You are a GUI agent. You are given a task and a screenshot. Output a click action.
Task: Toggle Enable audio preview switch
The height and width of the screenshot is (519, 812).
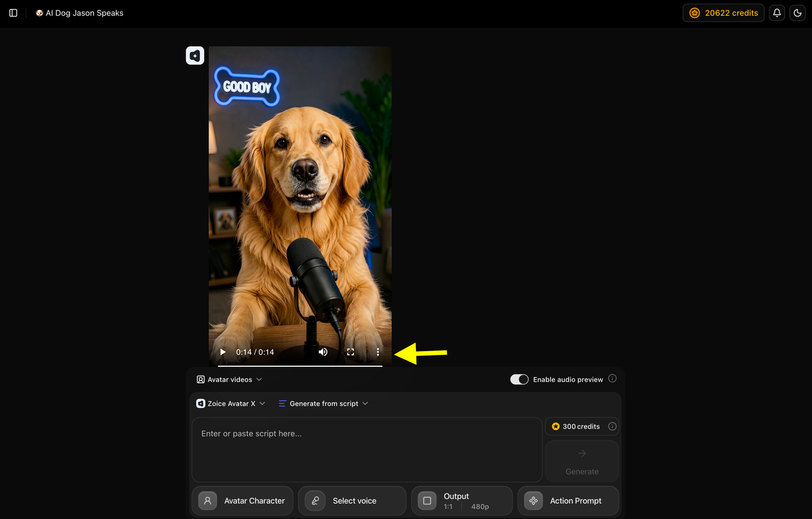coord(519,379)
